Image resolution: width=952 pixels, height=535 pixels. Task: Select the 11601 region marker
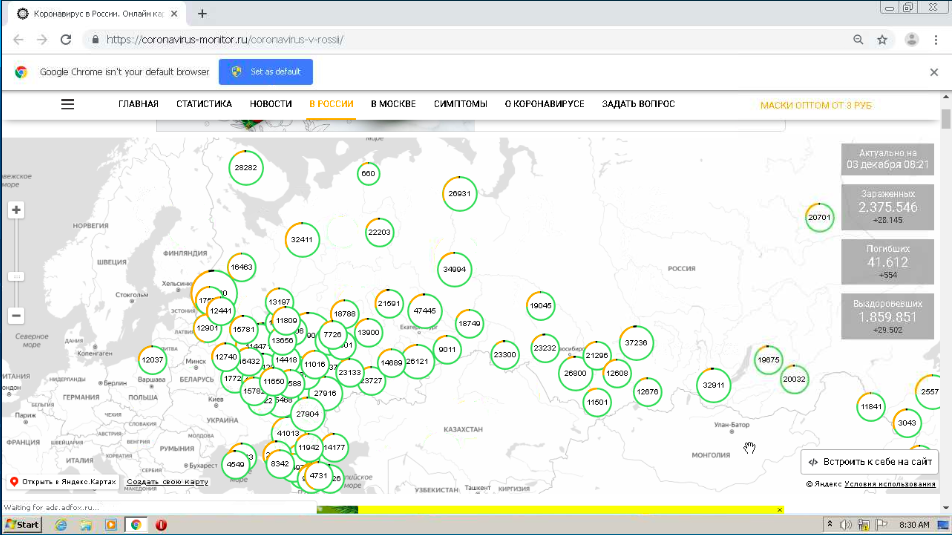point(597,403)
